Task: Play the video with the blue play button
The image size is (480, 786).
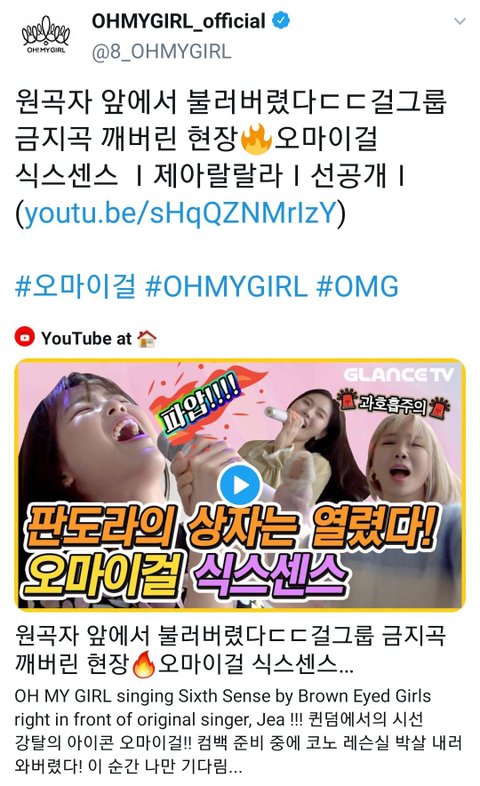Action: 240,485
